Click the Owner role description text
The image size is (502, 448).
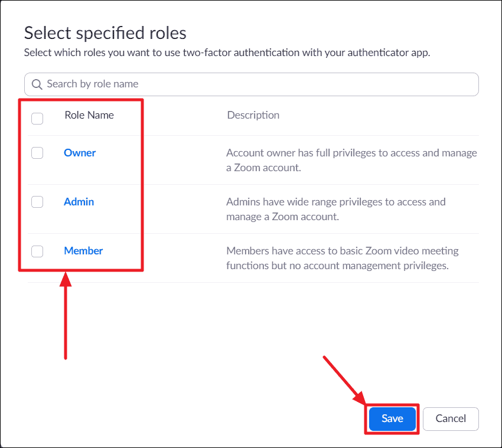click(x=351, y=160)
